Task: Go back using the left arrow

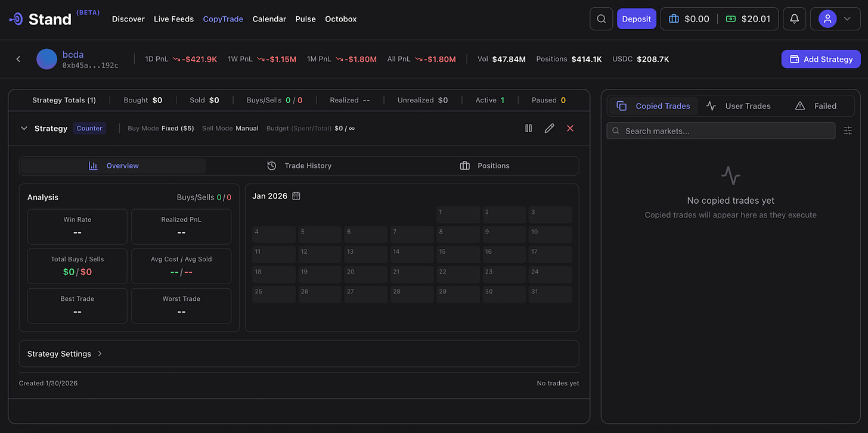Action: pos(18,59)
